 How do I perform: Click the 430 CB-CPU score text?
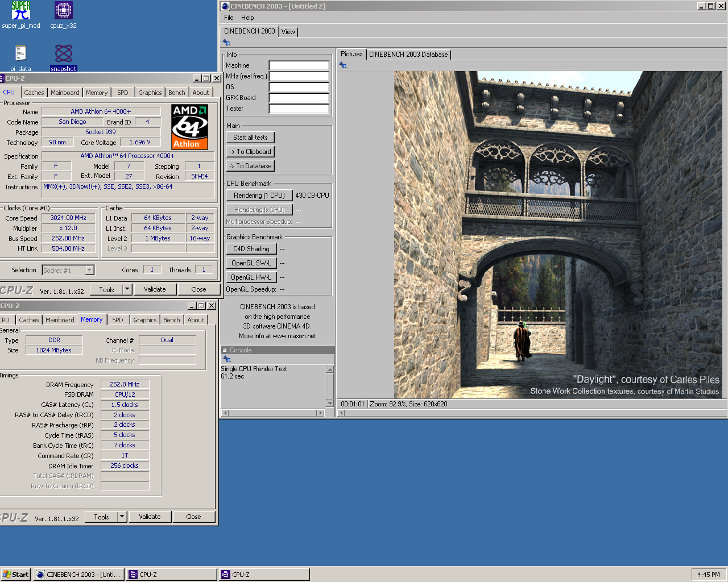click(x=312, y=196)
